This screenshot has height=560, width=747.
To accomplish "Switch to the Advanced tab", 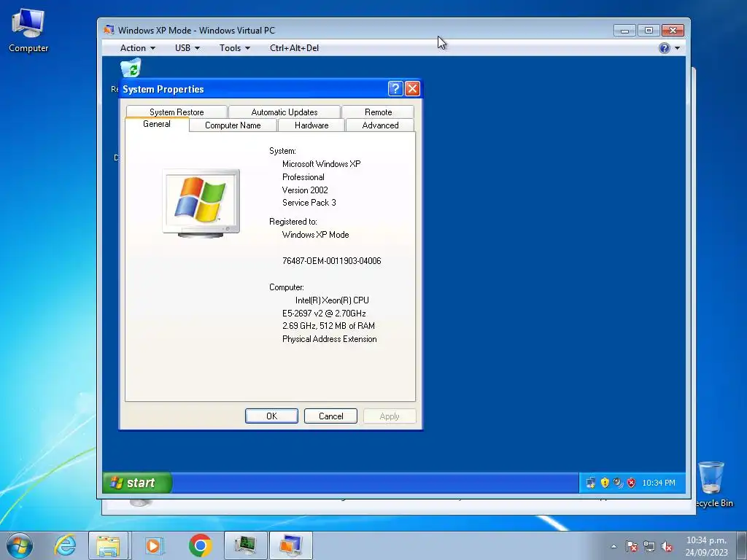I will [x=380, y=125].
